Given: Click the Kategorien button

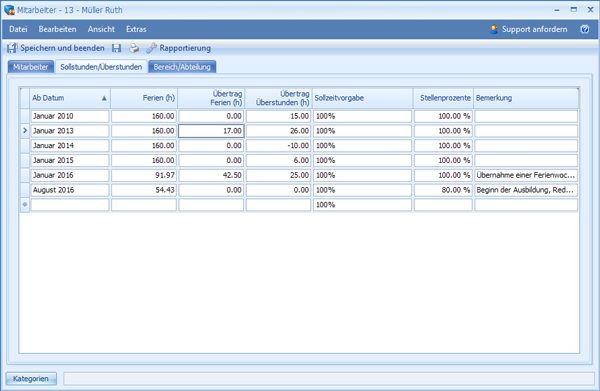Looking at the screenshot, I should point(31,379).
